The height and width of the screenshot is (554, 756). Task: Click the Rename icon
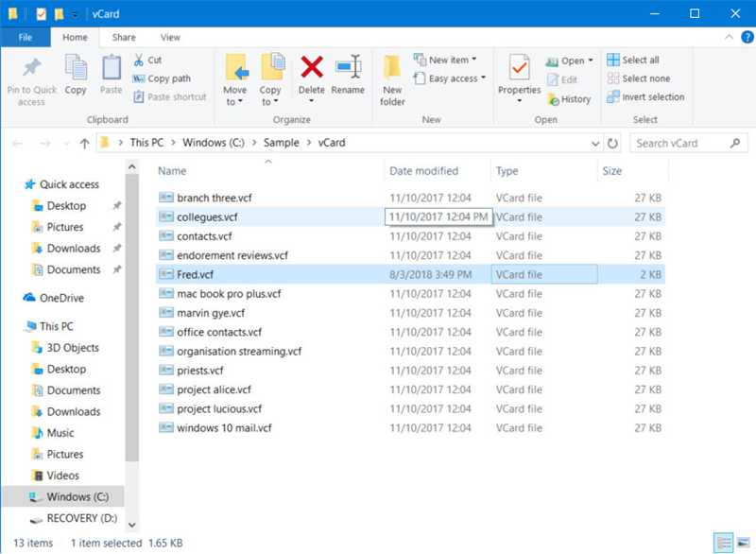click(348, 66)
